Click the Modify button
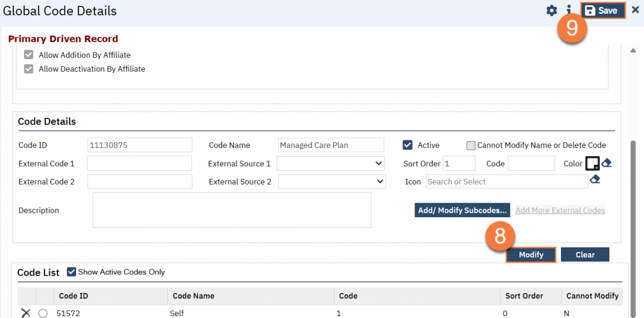Viewport: 644px width, 318px height. click(x=531, y=254)
